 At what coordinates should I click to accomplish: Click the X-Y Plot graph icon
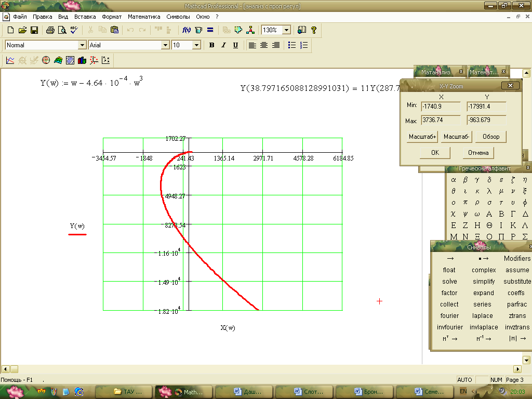pyautogui.click(x=10, y=60)
